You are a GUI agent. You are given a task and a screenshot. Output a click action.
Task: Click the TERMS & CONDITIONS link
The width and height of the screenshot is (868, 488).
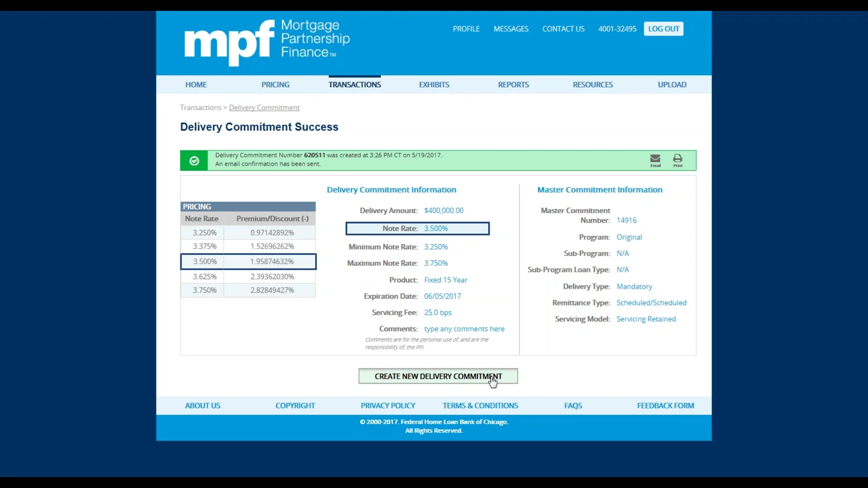[480, 405]
